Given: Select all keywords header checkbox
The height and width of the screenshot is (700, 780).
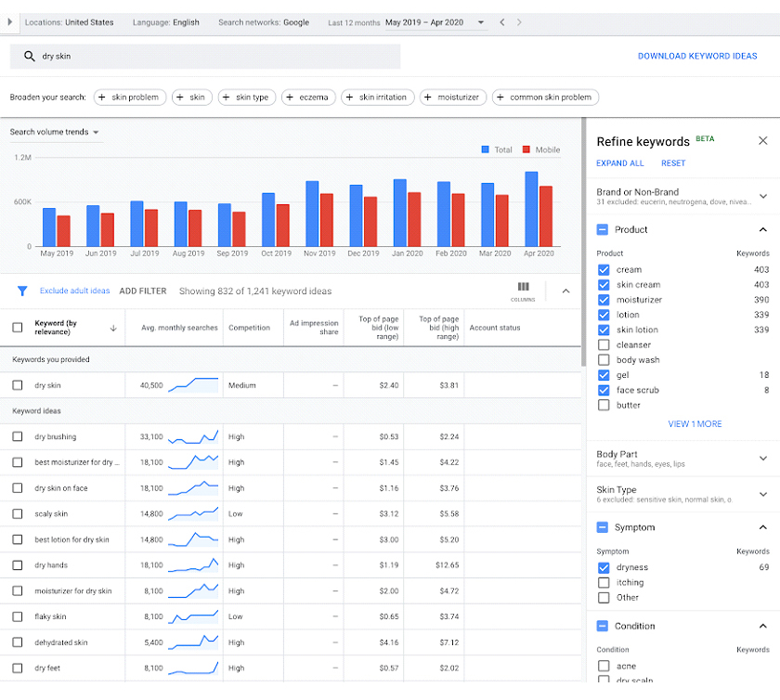Looking at the screenshot, I should (18, 328).
